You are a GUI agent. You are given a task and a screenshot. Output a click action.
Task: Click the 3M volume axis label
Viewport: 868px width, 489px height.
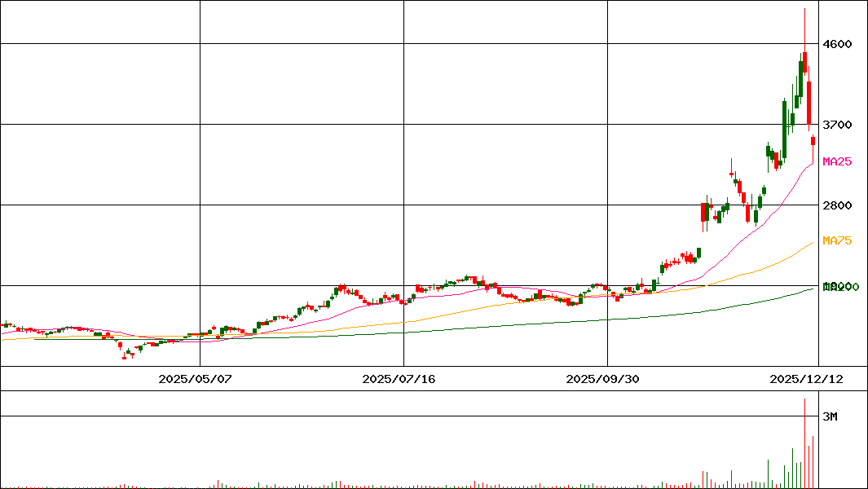click(x=830, y=416)
